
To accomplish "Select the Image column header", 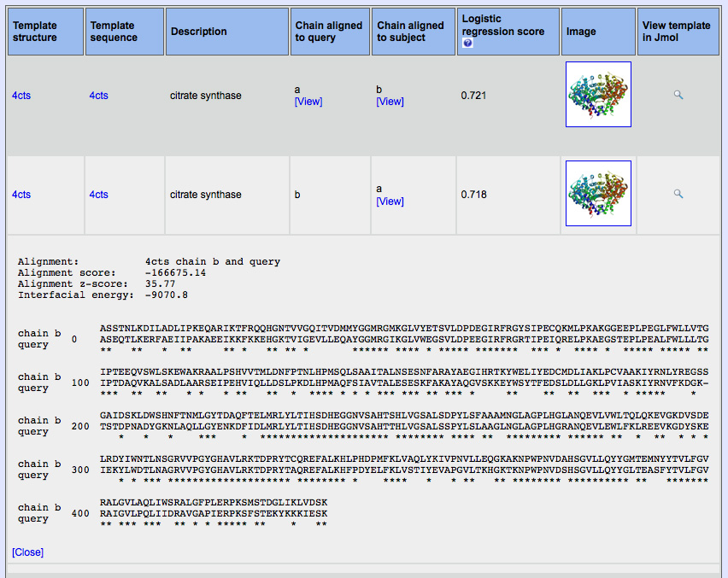I will click(581, 32).
